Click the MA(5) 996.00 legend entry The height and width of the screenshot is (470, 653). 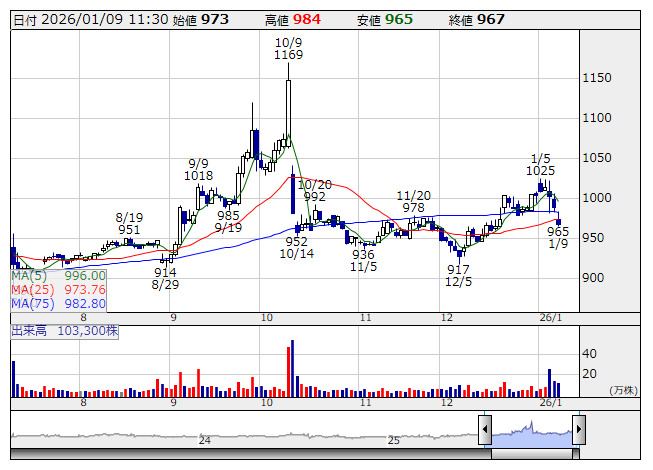(58, 276)
